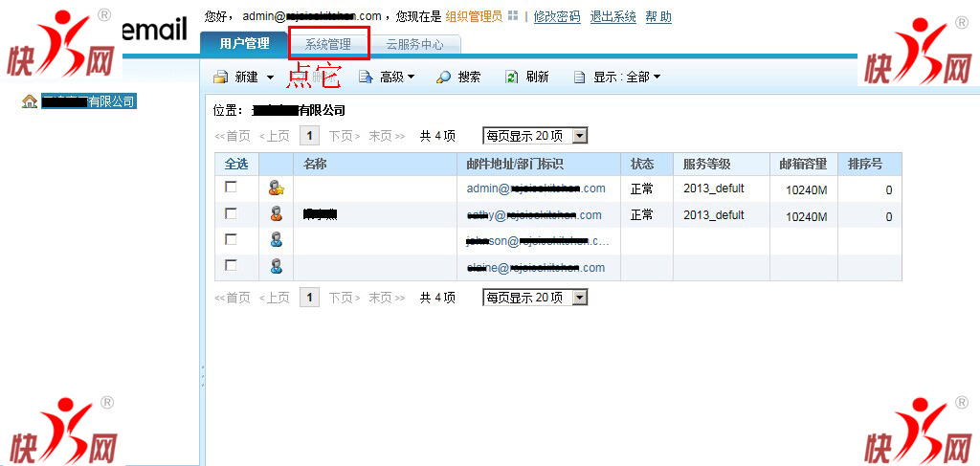Click the 退出系统 logout link
Image resolution: width=980 pixels, height=466 pixels.
point(612,17)
